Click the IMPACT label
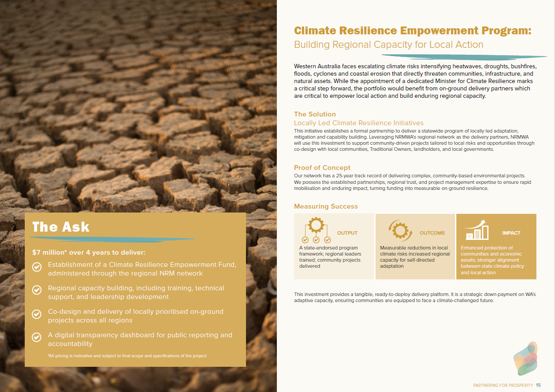The width and height of the screenshot is (555, 392). click(511, 233)
